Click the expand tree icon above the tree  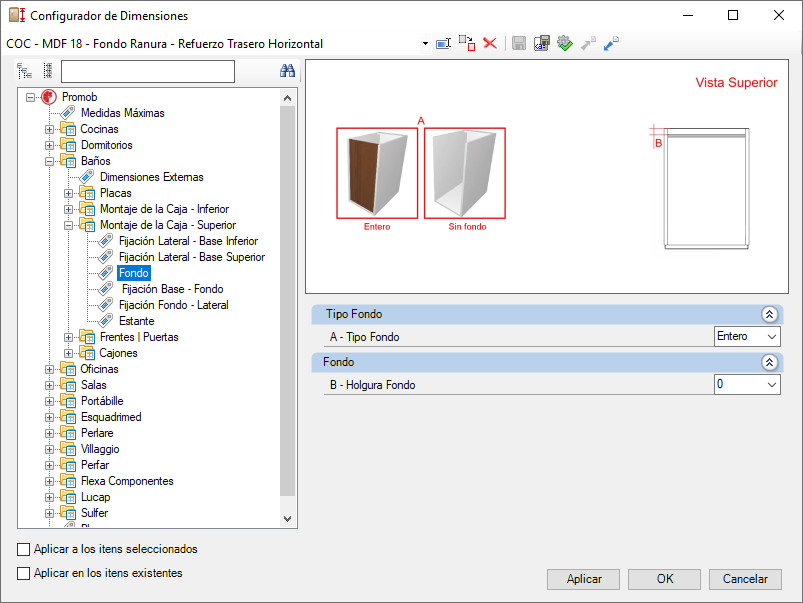25,71
